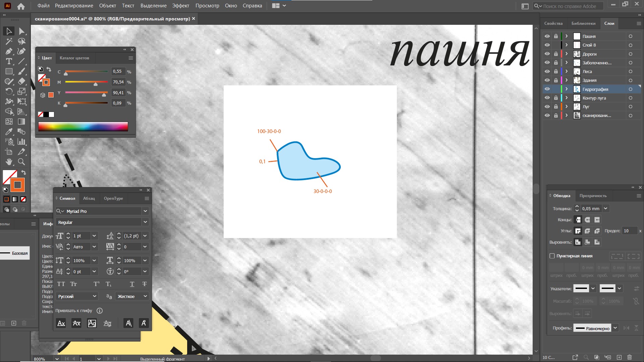Select the Scale tool

(x=22, y=92)
